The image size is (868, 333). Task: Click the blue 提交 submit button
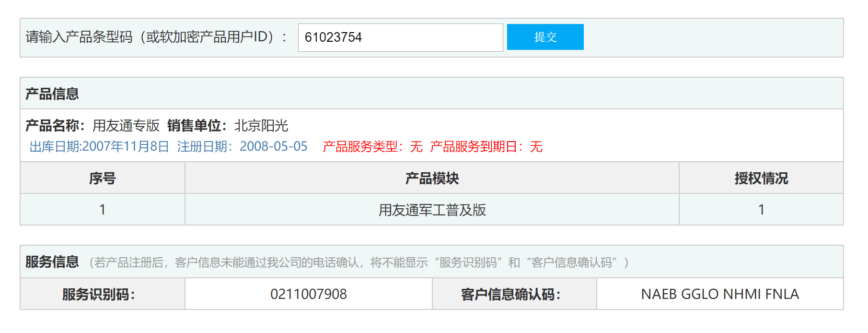click(545, 37)
